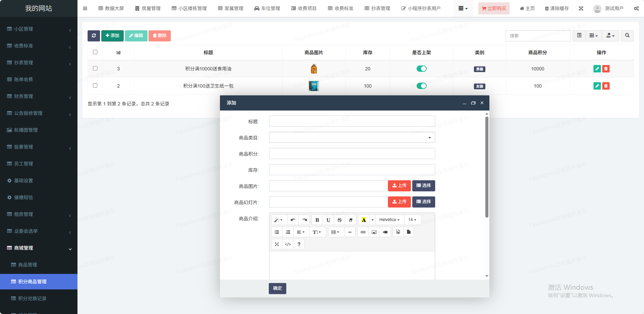Toggle bold formatting in the editor
Screen dimensions: 644x314
coord(317,220)
